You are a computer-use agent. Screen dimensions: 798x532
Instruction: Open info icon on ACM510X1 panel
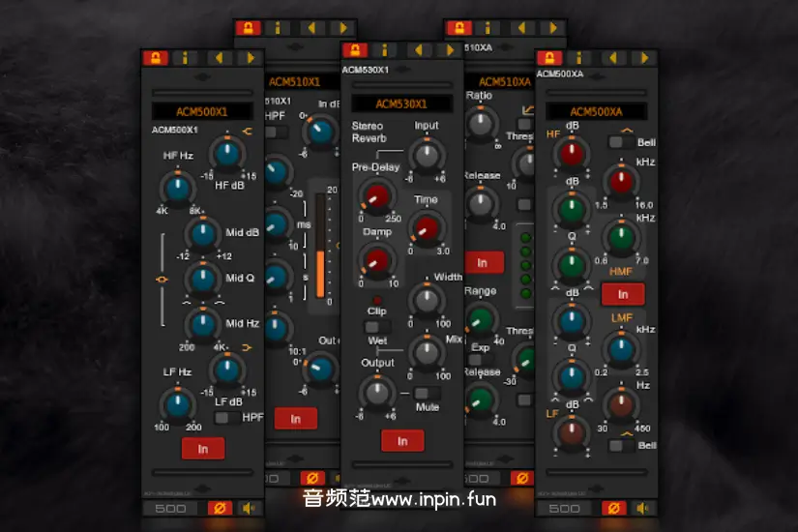tap(278, 28)
